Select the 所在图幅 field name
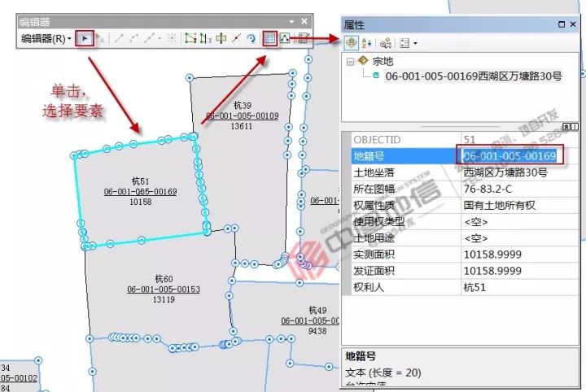586x392 pixels. click(x=374, y=189)
